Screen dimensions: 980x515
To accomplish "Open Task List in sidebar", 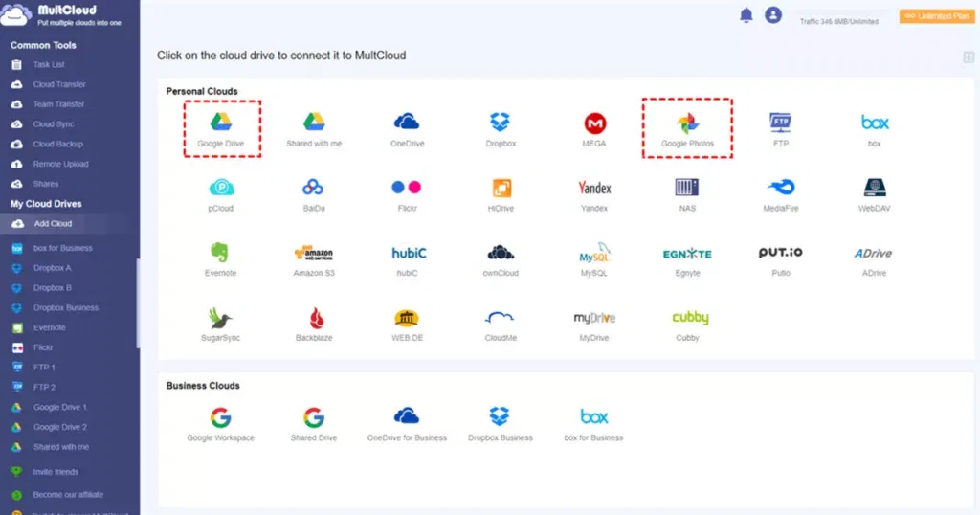I will tap(49, 64).
